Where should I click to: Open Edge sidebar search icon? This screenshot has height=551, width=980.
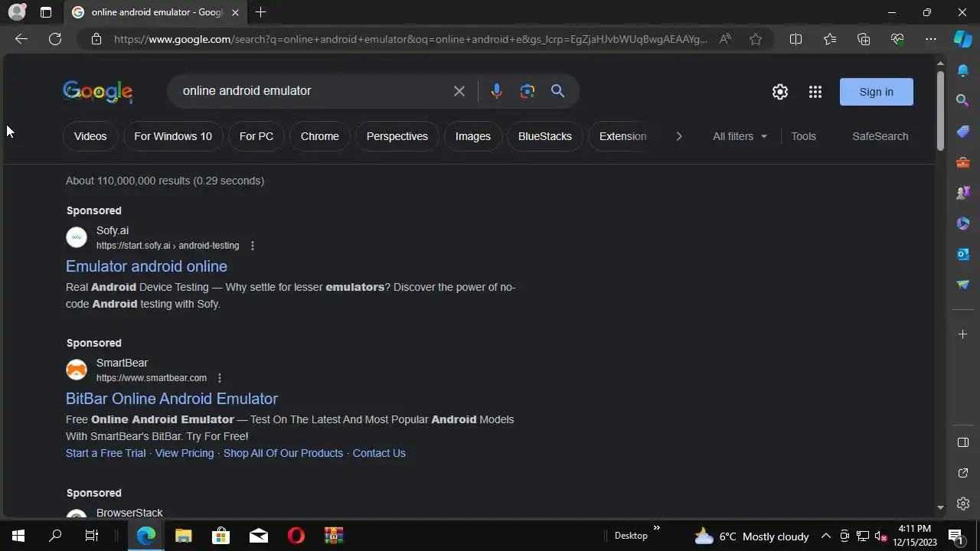[x=963, y=100]
